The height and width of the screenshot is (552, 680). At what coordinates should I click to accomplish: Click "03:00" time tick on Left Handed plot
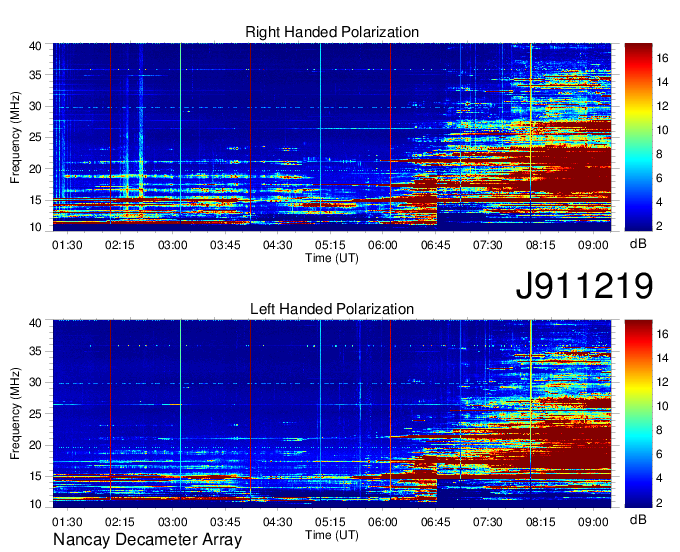(x=172, y=522)
